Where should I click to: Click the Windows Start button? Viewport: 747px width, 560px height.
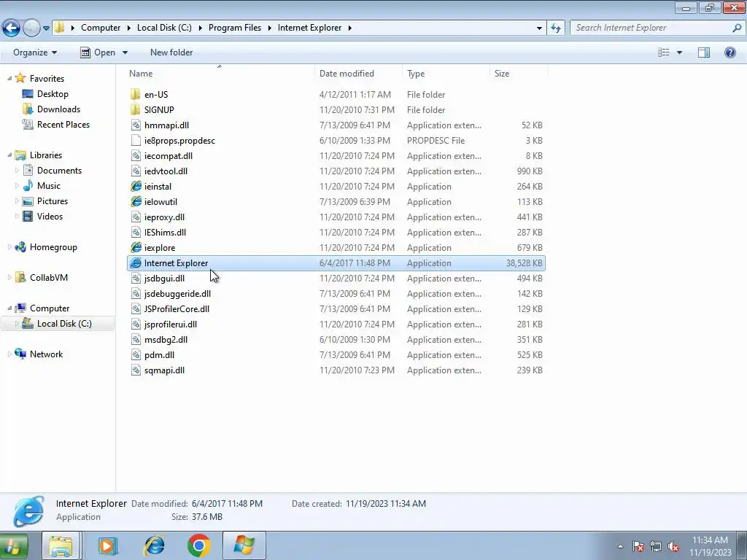click(13, 545)
